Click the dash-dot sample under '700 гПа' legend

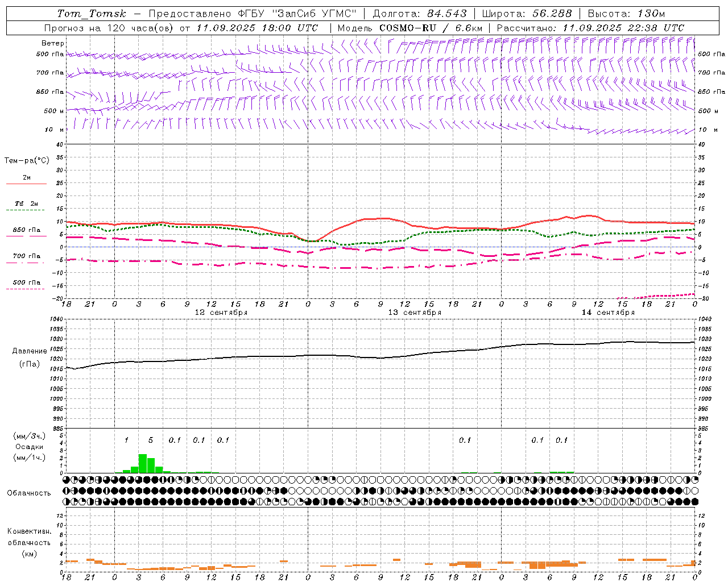[25, 263]
